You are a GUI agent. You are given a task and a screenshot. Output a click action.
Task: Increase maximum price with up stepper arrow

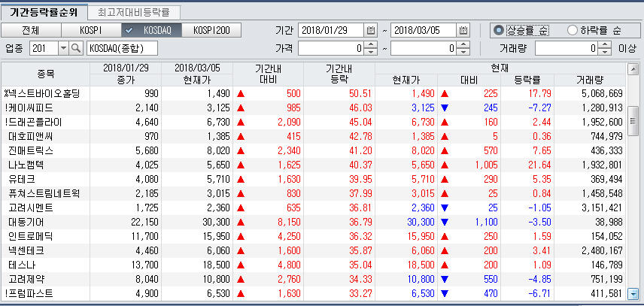[463, 45]
